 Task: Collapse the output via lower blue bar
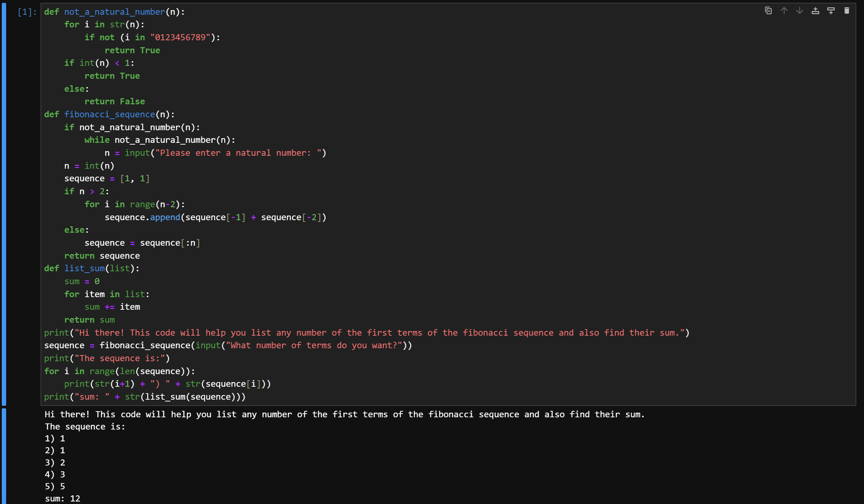pyautogui.click(x=4, y=455)
